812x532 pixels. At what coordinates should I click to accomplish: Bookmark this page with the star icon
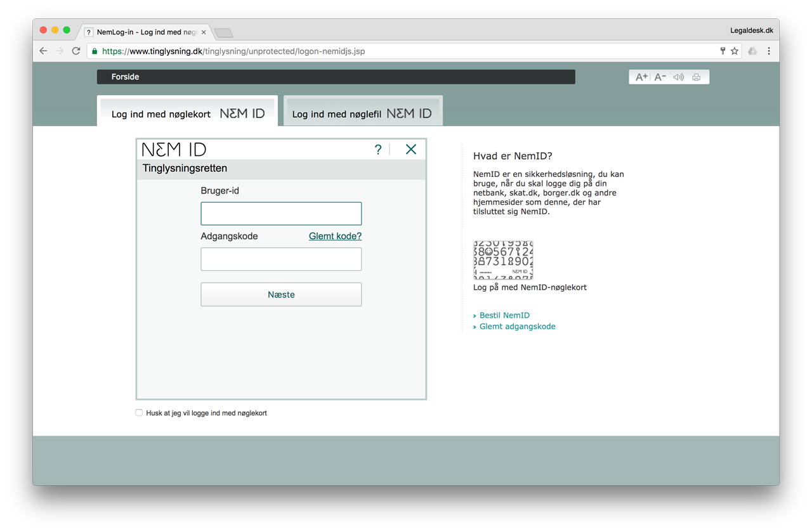(735, 51)
